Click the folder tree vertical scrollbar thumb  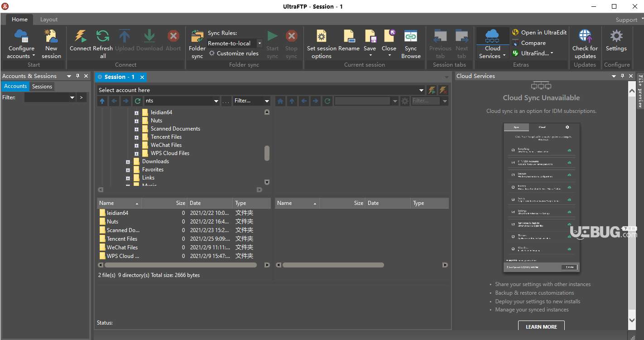point(267,153)
